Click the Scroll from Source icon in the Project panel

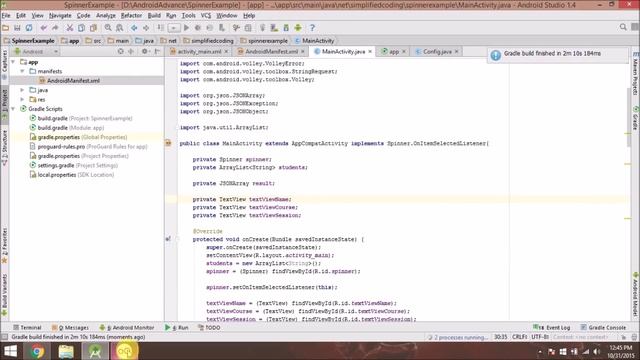pos(120,51)
